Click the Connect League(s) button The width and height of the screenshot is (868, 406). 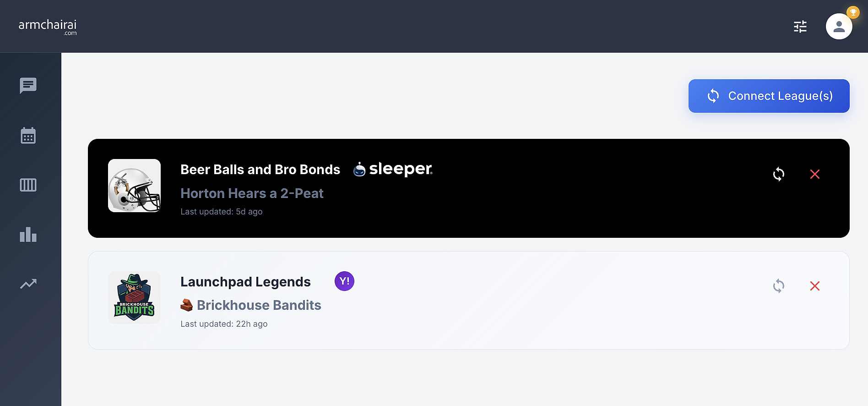(769, 96)
